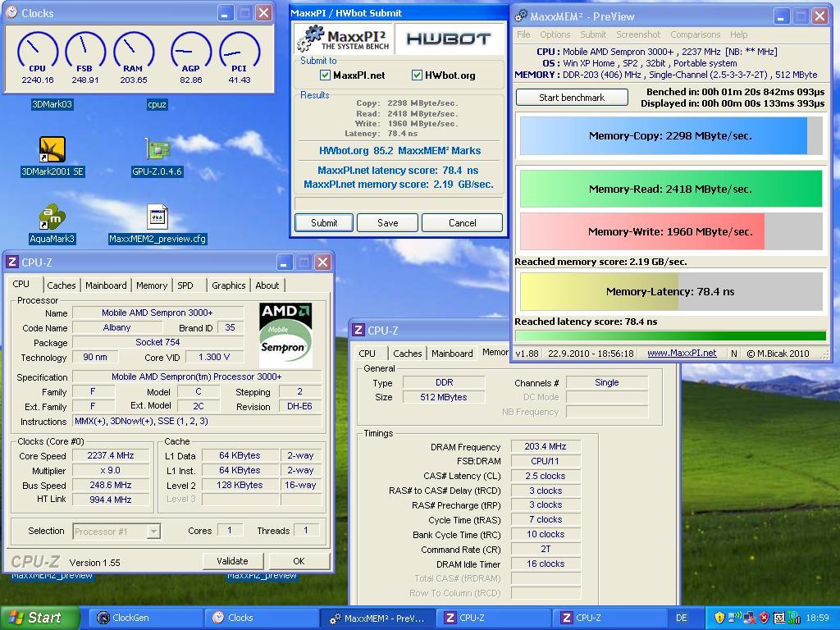Click the Core Speed 2237.4 MHz field
Viewport: 840px width, 630px height.
pos(111,455)
